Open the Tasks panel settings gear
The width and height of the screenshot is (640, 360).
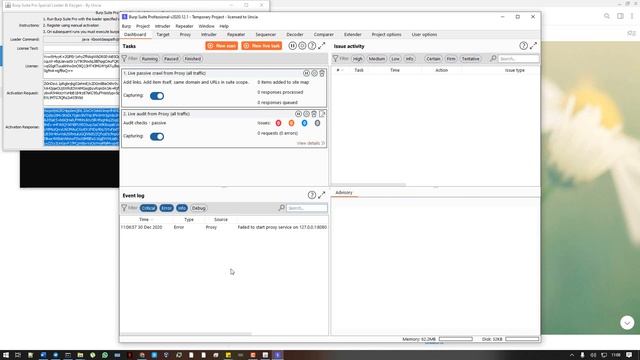point(302,46)
